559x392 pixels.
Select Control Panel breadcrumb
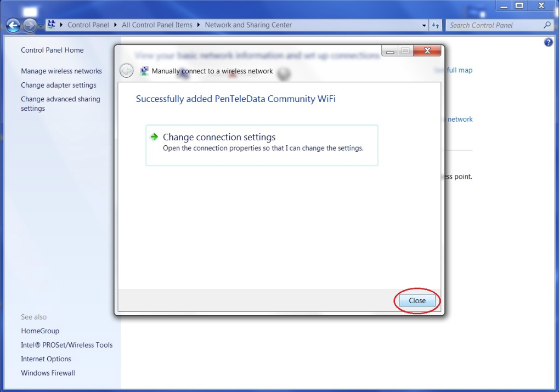pos(88,25)
